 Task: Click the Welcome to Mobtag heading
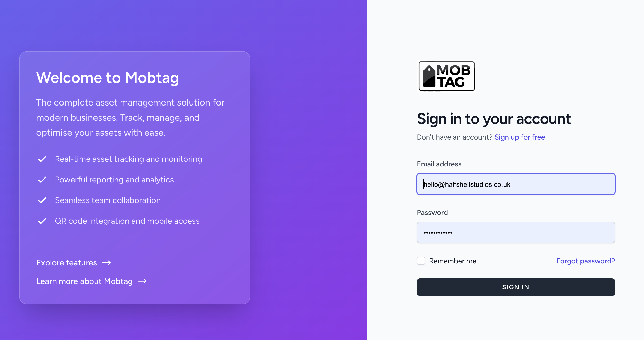point(108,77)
